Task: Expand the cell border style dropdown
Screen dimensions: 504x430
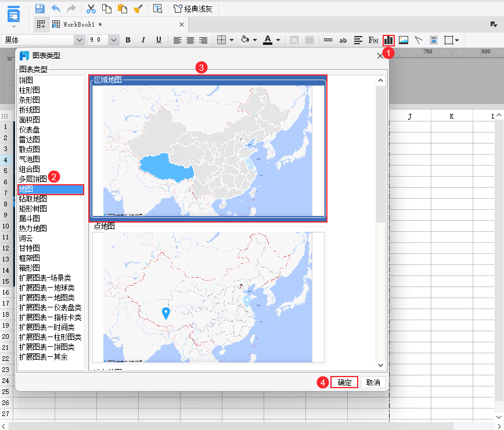Action: (x=232, y=40)
